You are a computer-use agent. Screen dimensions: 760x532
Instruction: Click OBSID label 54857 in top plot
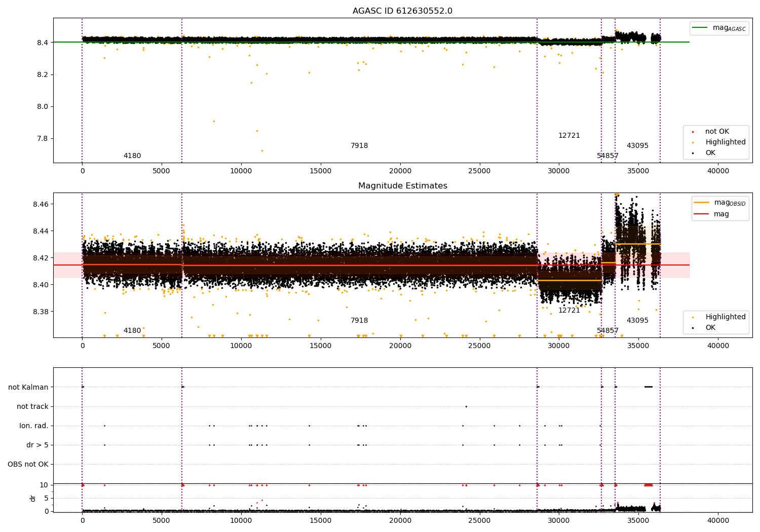(607, 156)
